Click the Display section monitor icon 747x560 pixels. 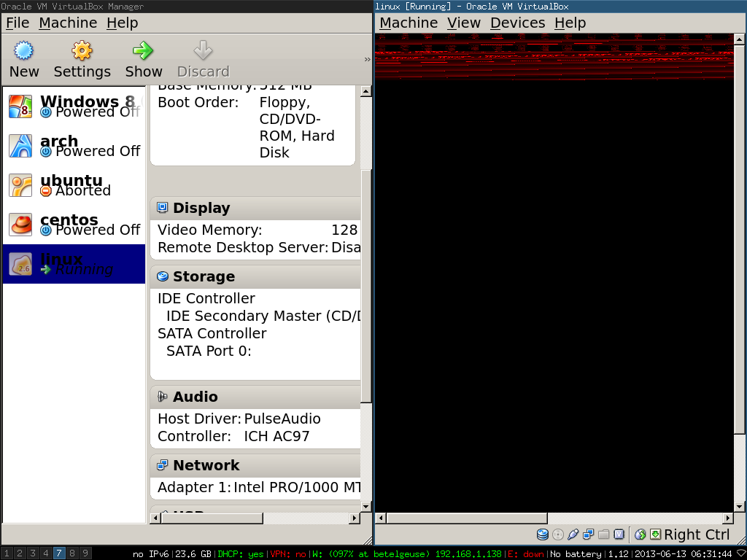(x=163, y=208)
